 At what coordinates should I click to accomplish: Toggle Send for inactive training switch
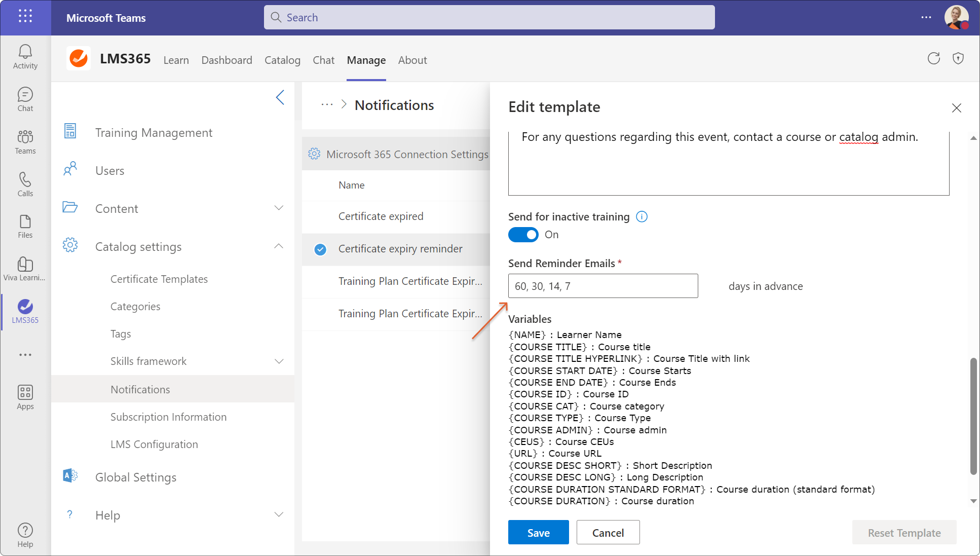click(x=523, y=235)
